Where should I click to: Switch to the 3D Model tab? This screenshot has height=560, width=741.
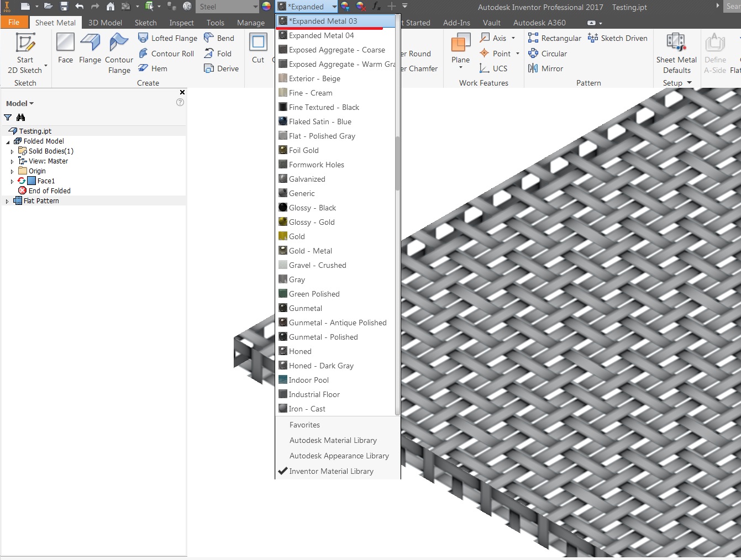pos(105,23)
